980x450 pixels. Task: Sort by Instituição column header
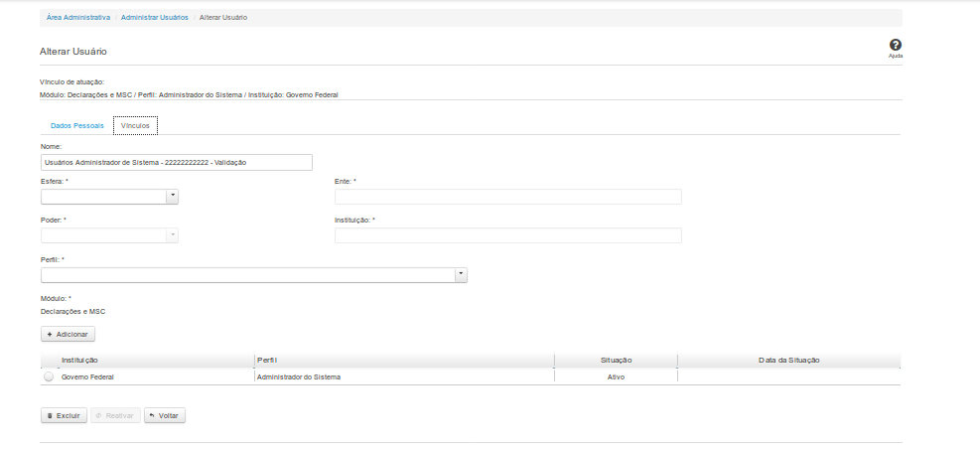[79, 360]
